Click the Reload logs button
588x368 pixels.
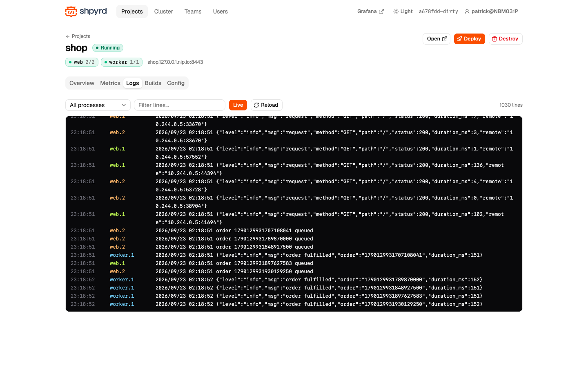click(266, 105)
